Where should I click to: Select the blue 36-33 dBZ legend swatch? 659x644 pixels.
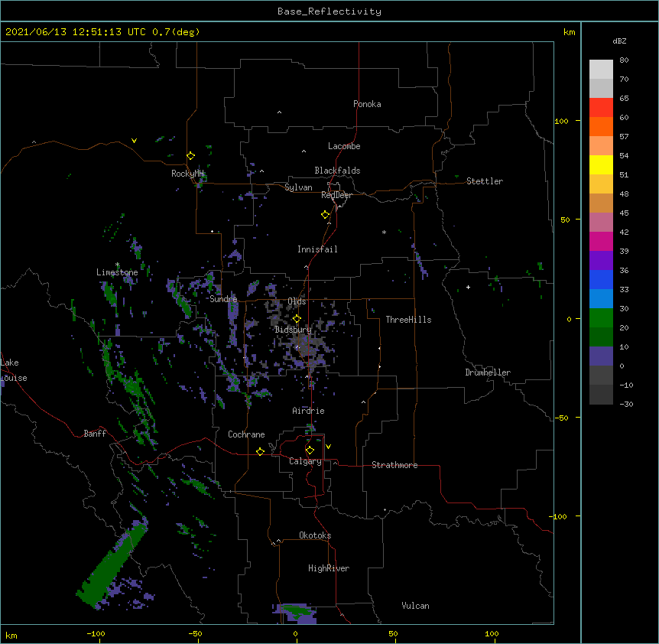[x=601, y=279]
